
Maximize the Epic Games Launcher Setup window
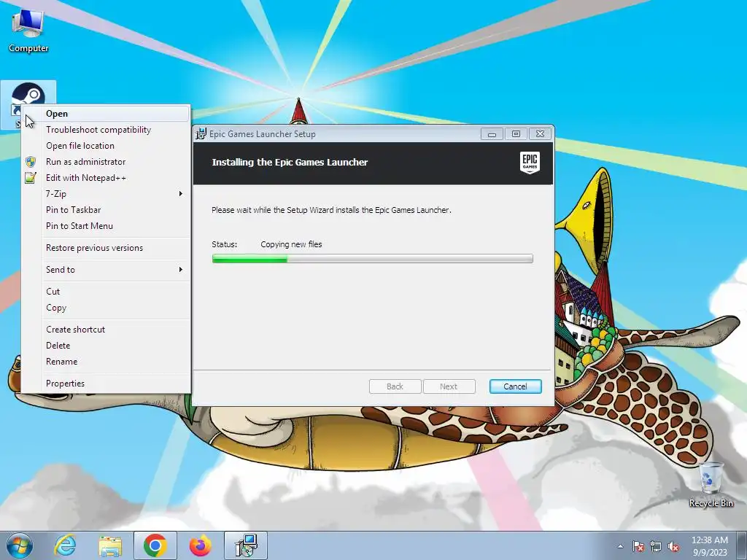516,134
